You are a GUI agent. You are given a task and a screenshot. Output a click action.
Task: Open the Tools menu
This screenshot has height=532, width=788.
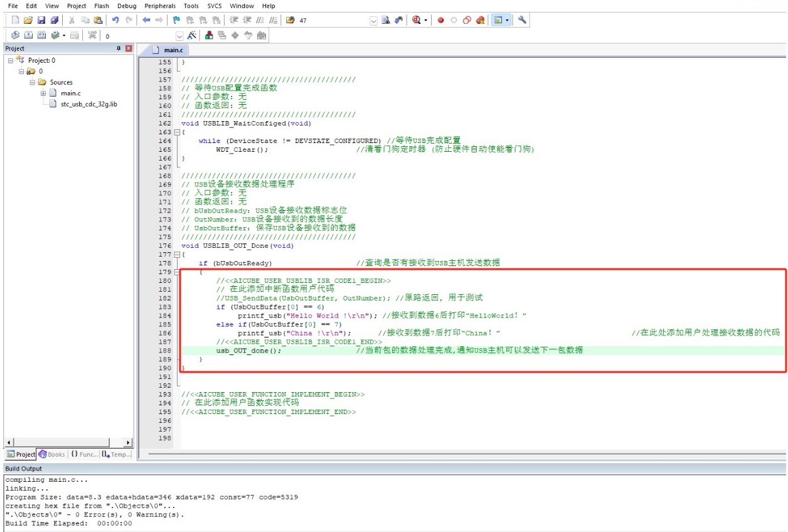coord(191,6)
